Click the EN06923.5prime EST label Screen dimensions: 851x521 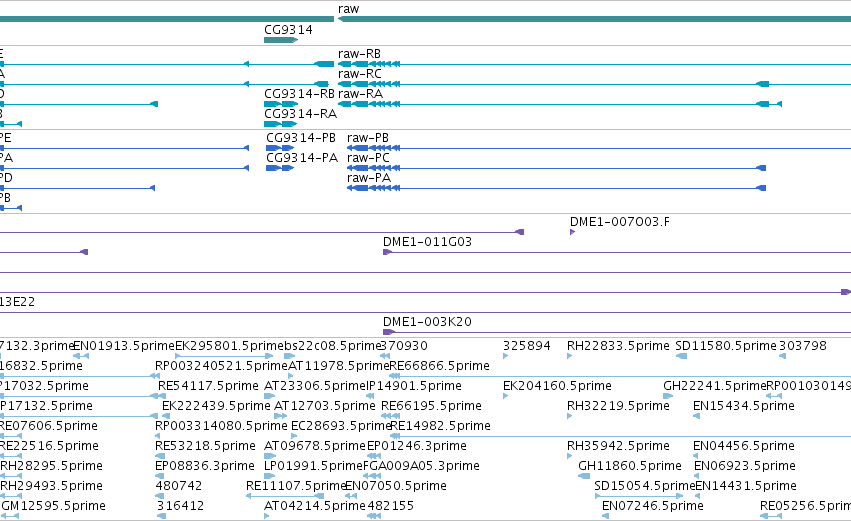pyautogui.click(x=745, y=466)
